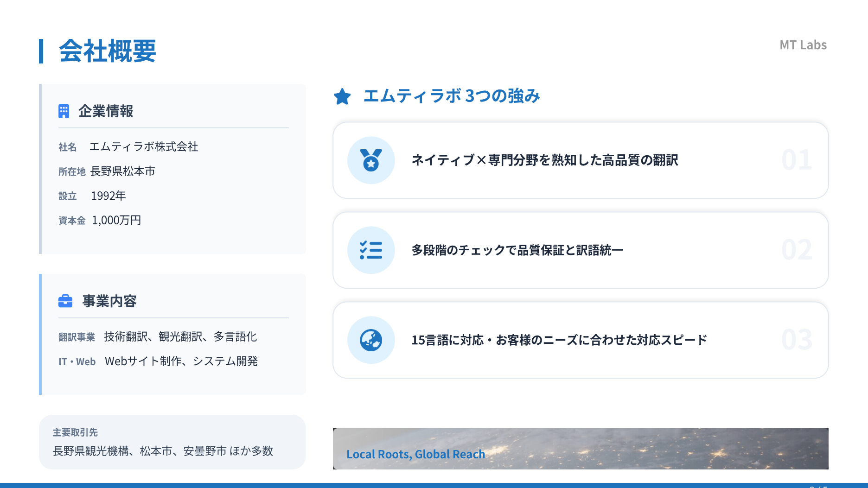Select the 会社概要 page title
The width and height of the screenshot is (868, 488).
click(108, 51)
